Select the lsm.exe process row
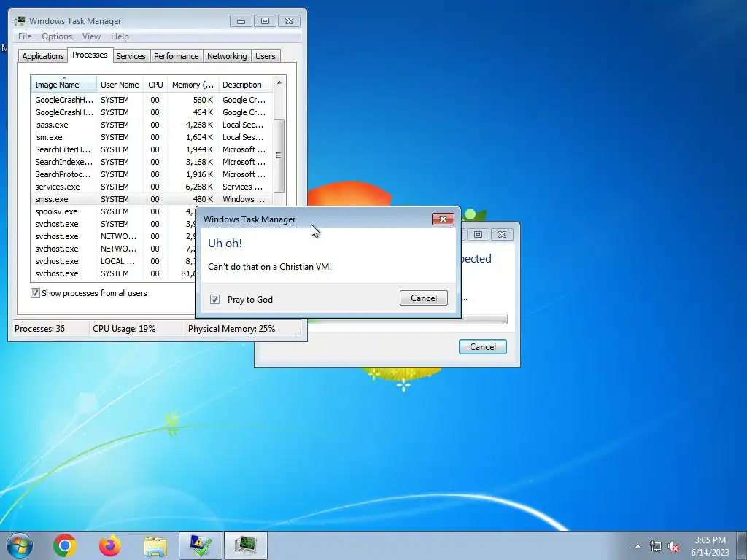 click(152, 137)
